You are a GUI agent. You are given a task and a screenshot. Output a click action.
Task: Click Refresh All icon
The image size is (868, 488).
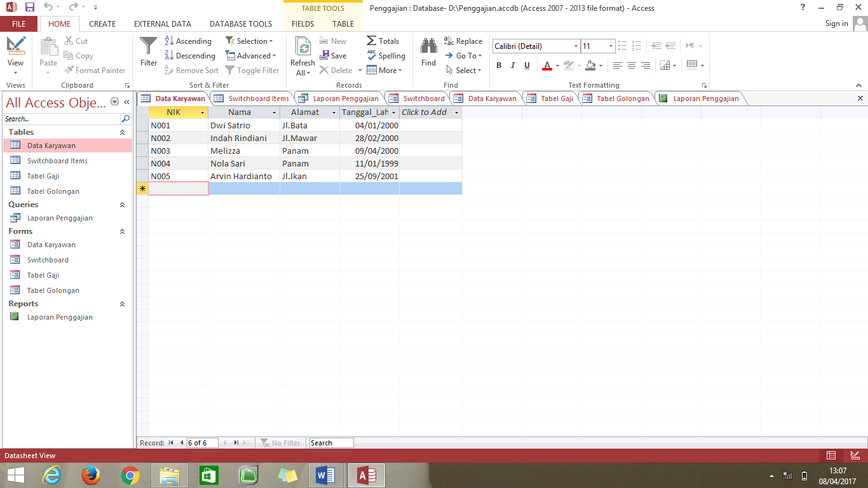tap(302, 56)
